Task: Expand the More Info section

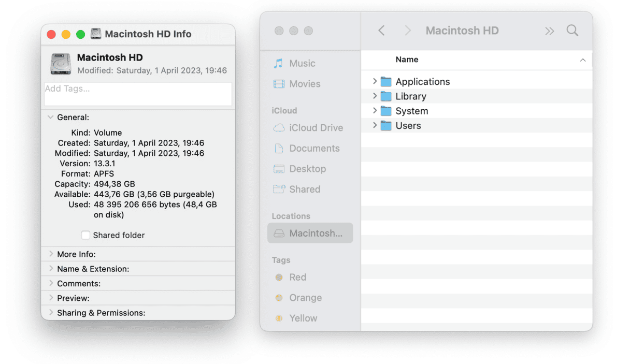Action: (x=51, y=254)
